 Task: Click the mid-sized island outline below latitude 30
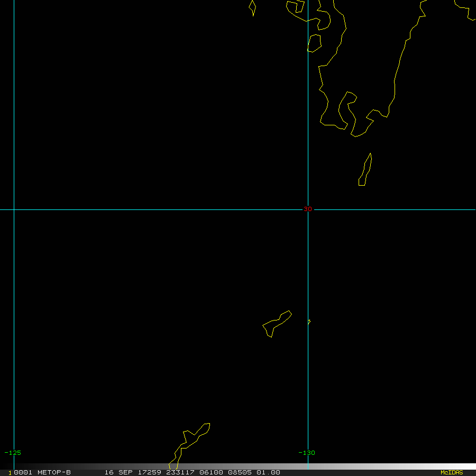pos(277,324)
